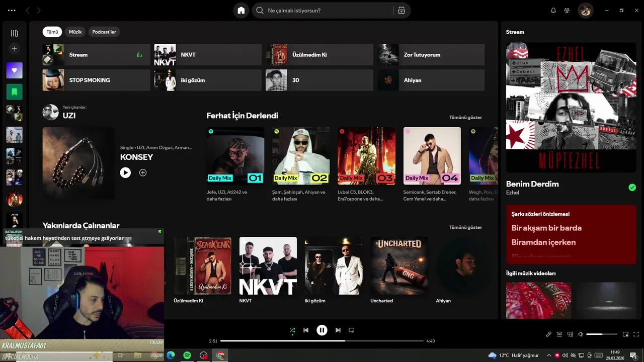
Task: Open Your Episodes green bookmark tile
Action: coord(14,92)
